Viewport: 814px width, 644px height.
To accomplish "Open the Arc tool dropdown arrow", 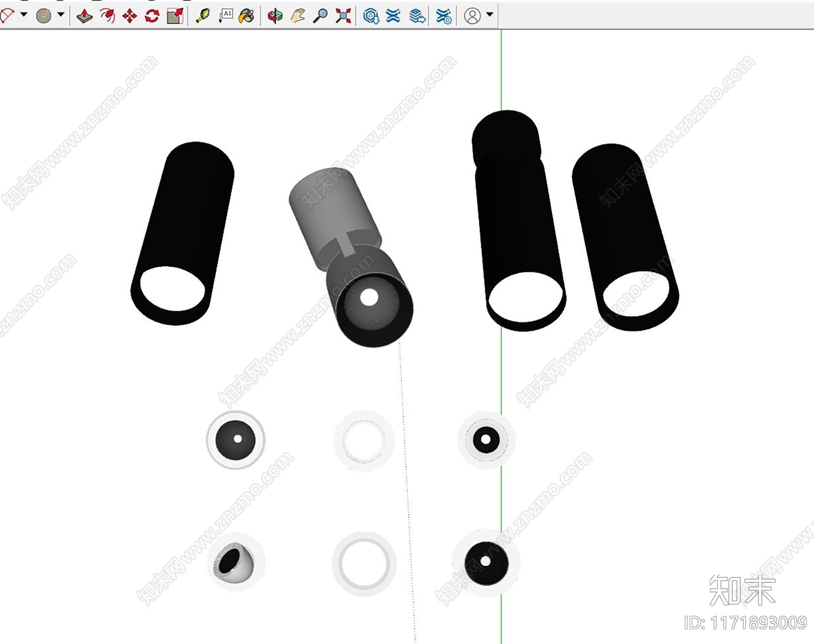I will [24, 15].
